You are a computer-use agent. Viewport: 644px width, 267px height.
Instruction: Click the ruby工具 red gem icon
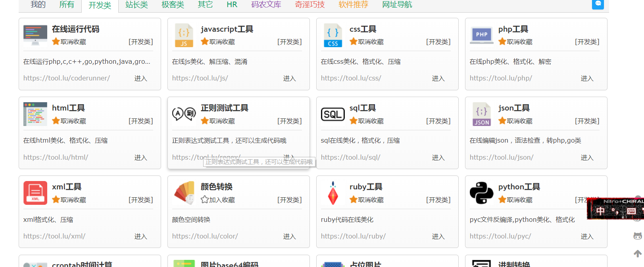333,193
